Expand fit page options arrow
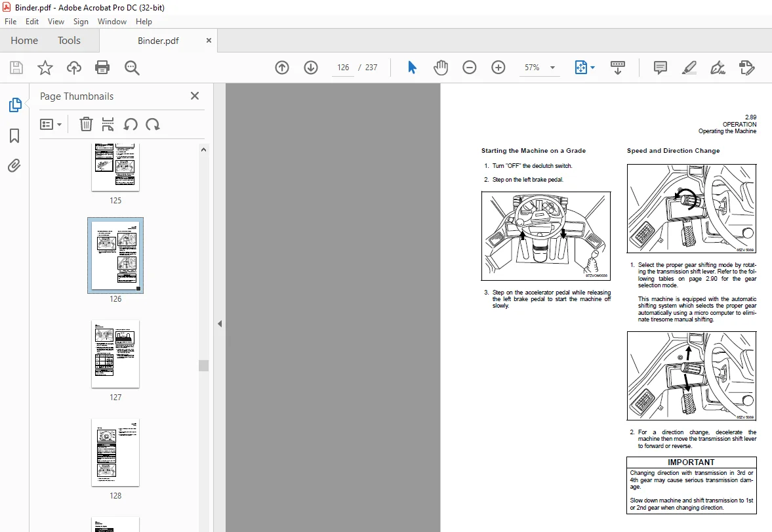This screenshot has height=532, width=772. [x=592, y=68]
